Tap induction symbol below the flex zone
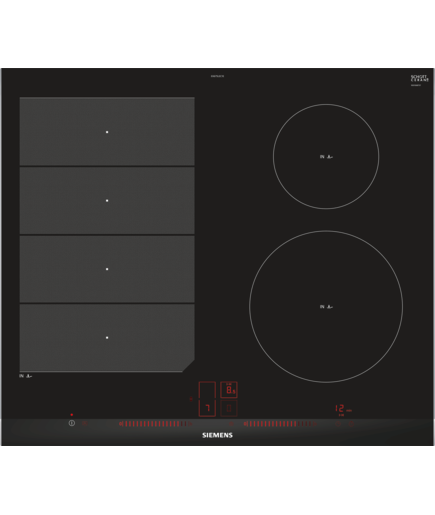The width and height of the screenshot is (435, 515). (x=25, y=376)
